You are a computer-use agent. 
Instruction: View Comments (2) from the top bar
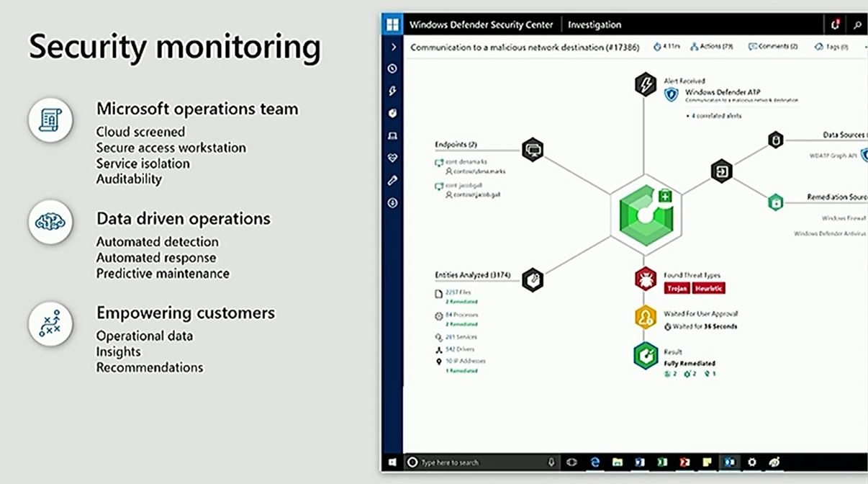773,46
